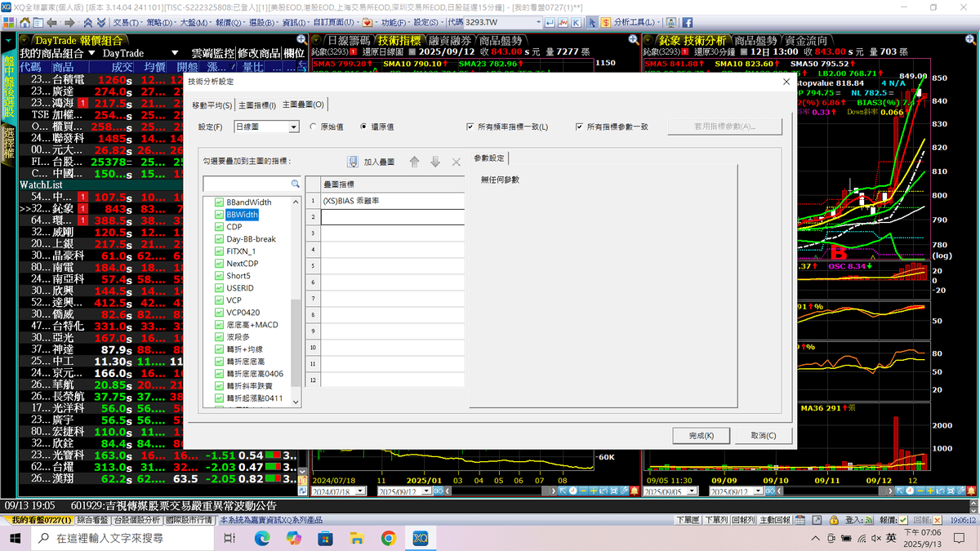Click the 加入疊圖 add overlay icon
Viewport: 980px width, 551px height.
pos(353,162)
